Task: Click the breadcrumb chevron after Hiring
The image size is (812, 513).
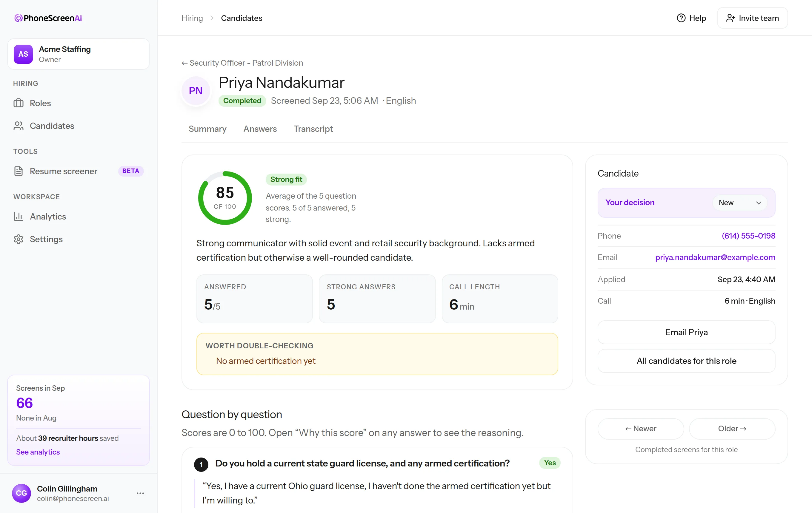Action: point(212,18)
